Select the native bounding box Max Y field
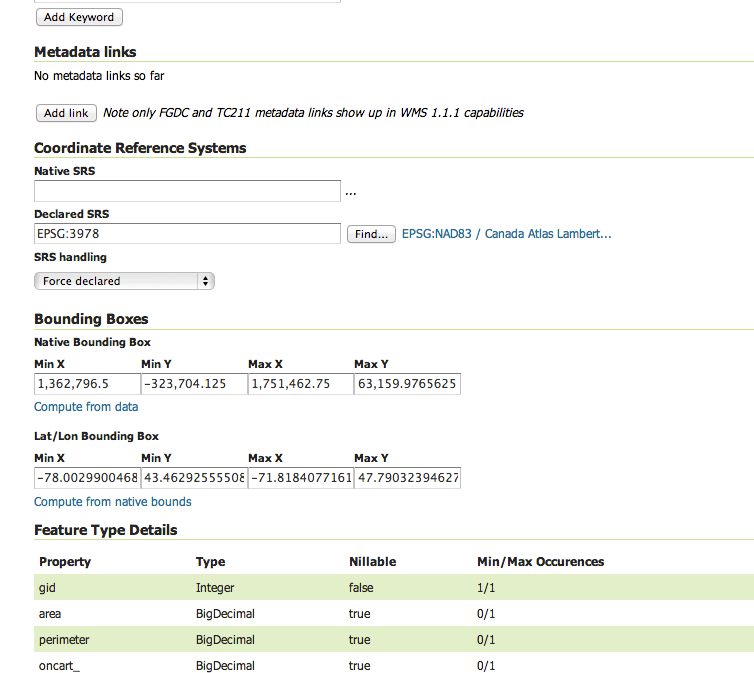Viewport: 754px width, 673px height. [407, 384]
